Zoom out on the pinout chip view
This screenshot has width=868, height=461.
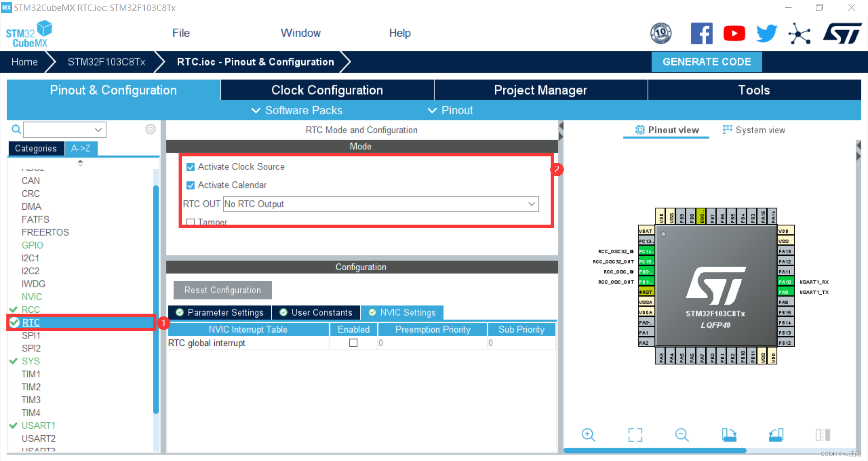tap(682, 435)
